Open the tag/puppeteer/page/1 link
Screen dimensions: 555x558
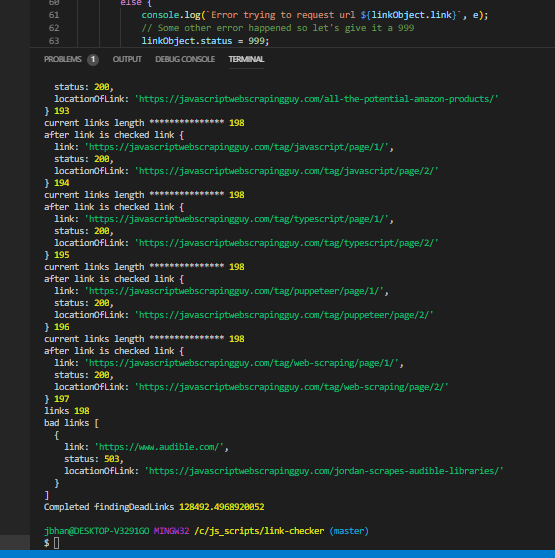[x=236, y=291]
